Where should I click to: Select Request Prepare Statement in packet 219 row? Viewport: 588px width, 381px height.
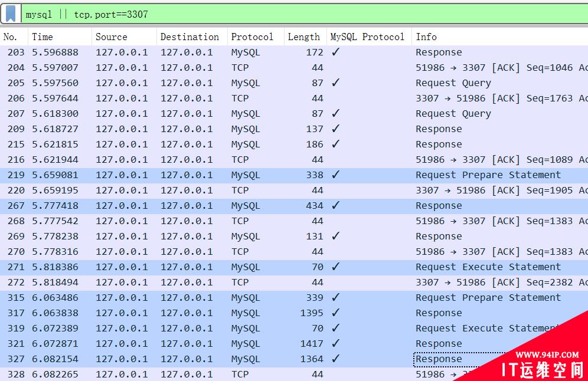[488, 175]
